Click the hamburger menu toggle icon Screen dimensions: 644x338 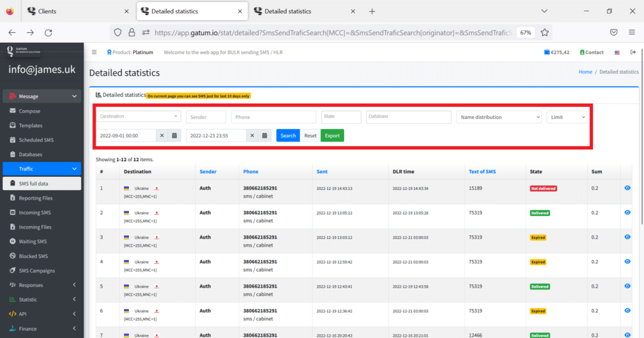[94, 52]
